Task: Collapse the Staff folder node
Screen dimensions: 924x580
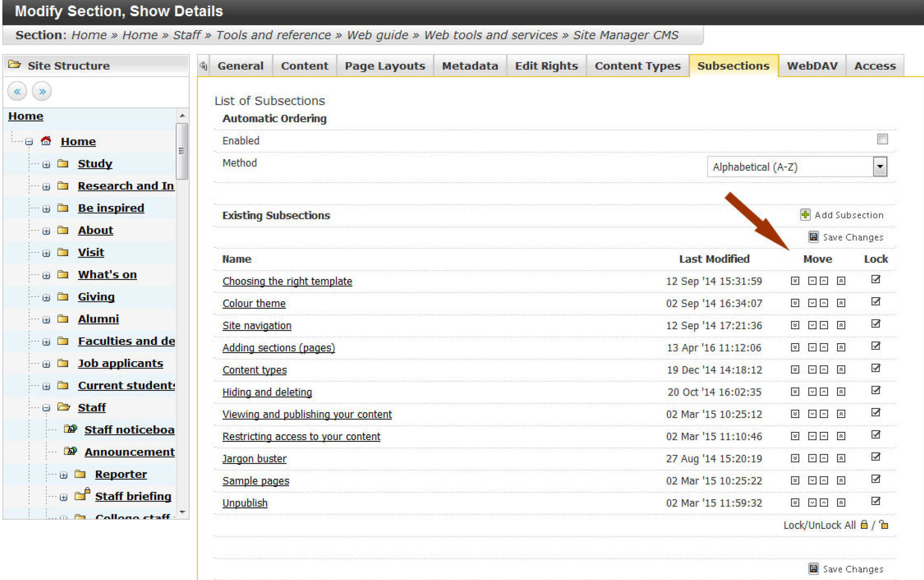Action: click(46, 408)
